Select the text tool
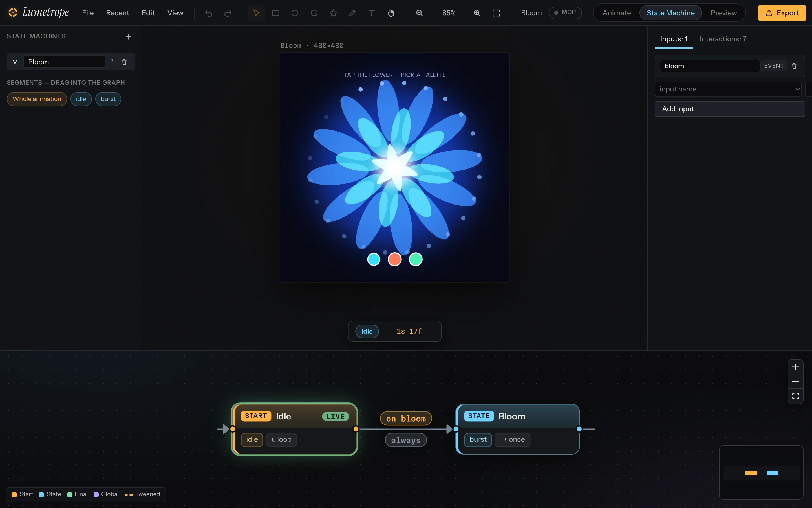This screenshot has width=812, height=508. tap(371, 13)
